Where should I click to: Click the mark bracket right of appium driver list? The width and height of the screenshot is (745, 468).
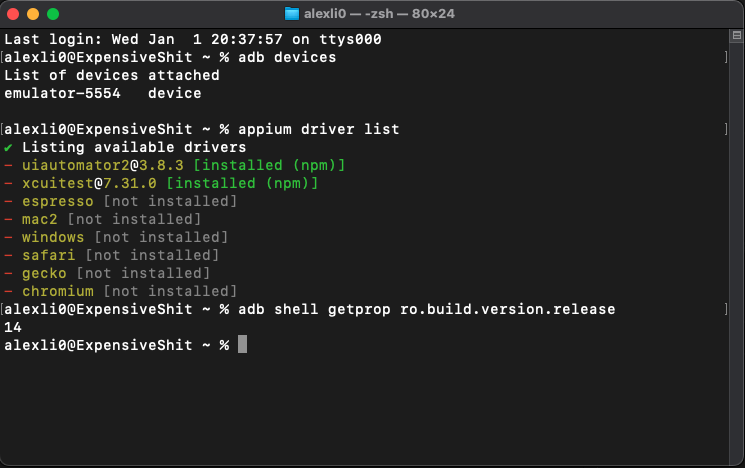(726, 129)
